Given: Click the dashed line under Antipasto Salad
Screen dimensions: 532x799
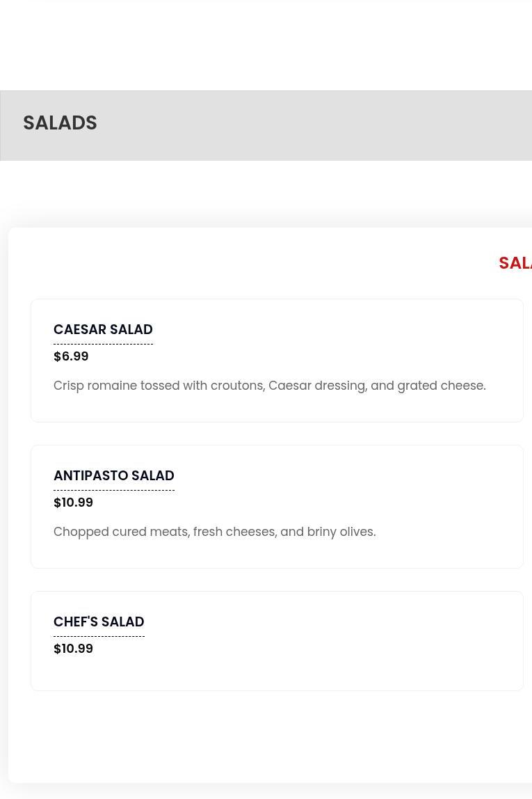Looking at the screenshot, I should [x=113, y=490].
